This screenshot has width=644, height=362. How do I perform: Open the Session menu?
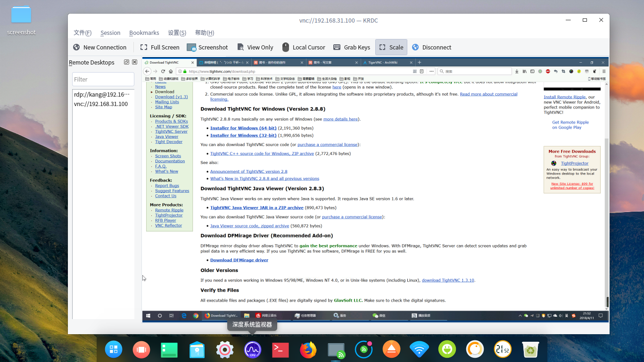[x=110, y=33]
